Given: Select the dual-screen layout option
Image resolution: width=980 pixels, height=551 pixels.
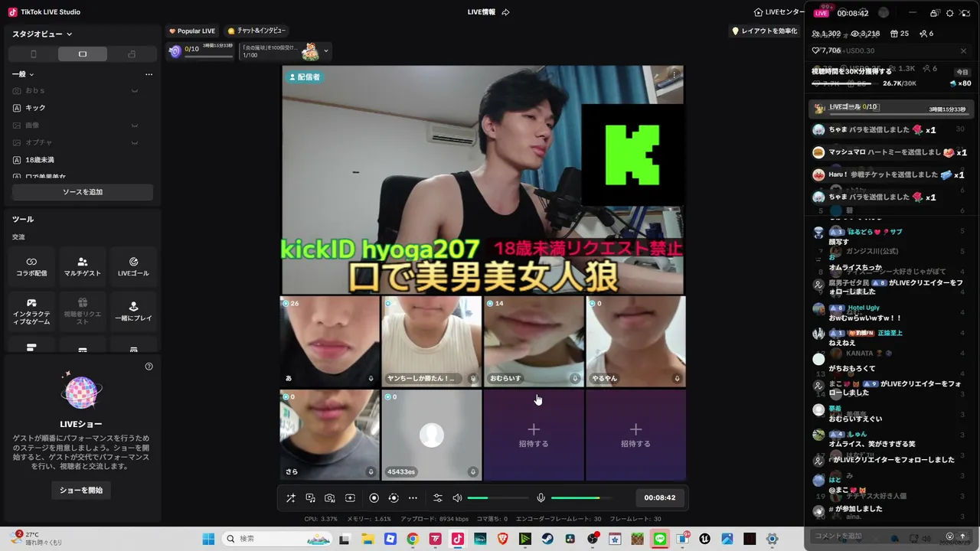Looking at the screenshot, I should pyautogui.click(x=132, y=54).
